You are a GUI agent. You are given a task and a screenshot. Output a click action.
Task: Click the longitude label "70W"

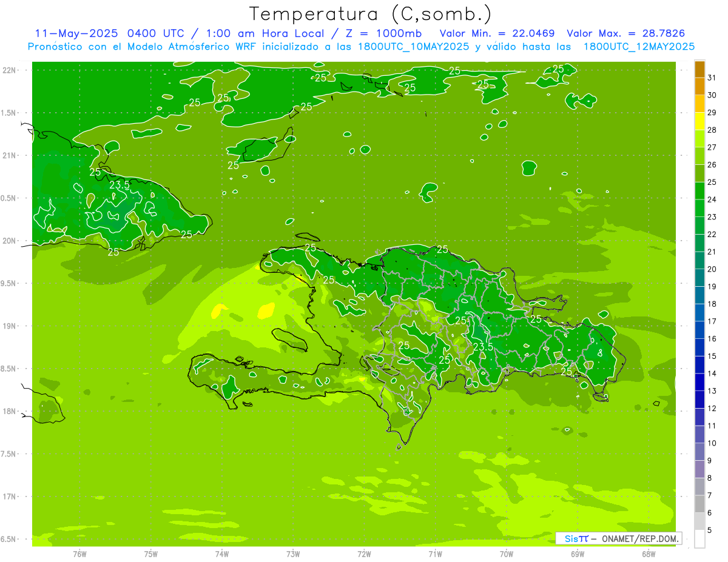point(507,554)
